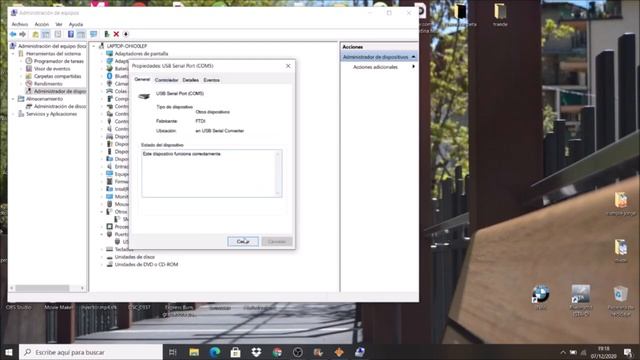Click the green update driver toolbar icon
The image size is (640, 360).
tap(107, 34)
